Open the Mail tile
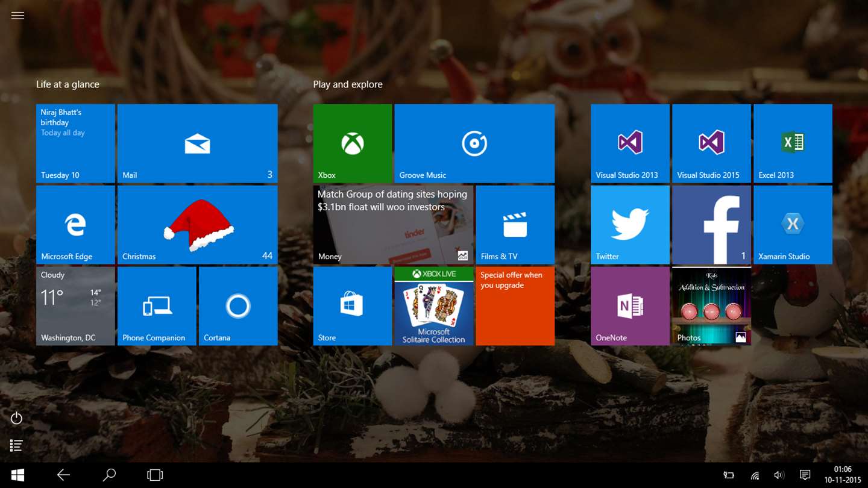This screenshot has width=868, height=488. [x=198, y=143]
